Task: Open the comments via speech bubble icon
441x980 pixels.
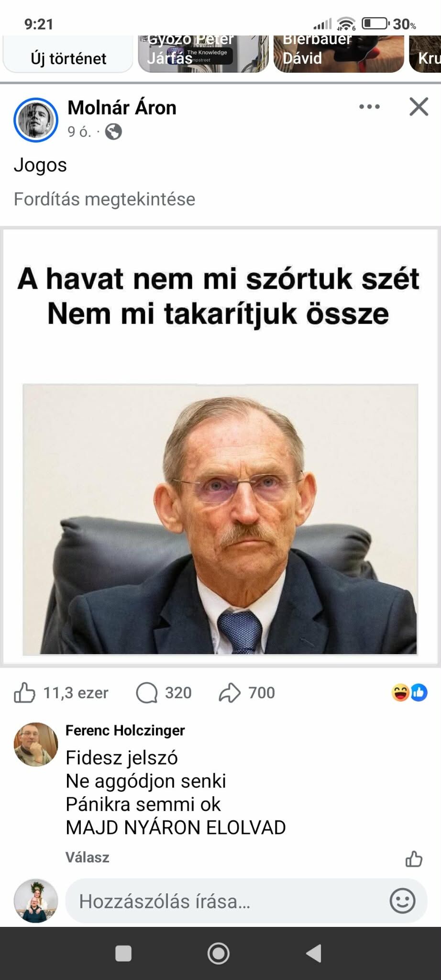Action: coord(147,692)
